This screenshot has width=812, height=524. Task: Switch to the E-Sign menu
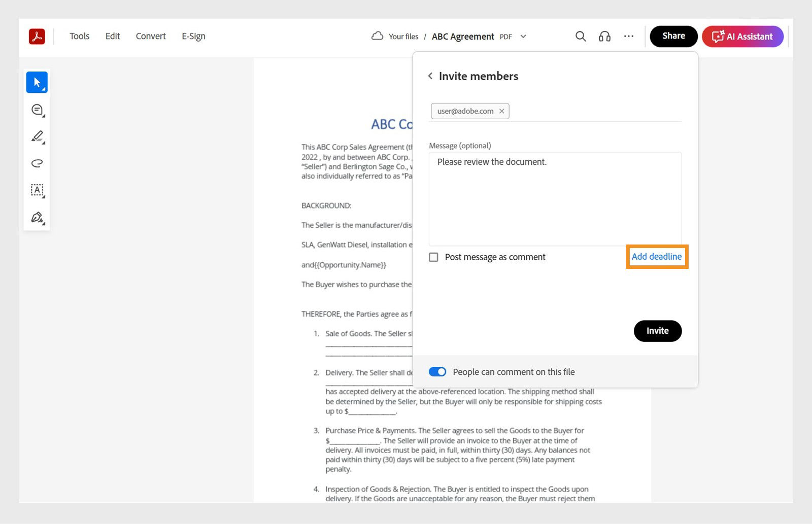point(193,36)
